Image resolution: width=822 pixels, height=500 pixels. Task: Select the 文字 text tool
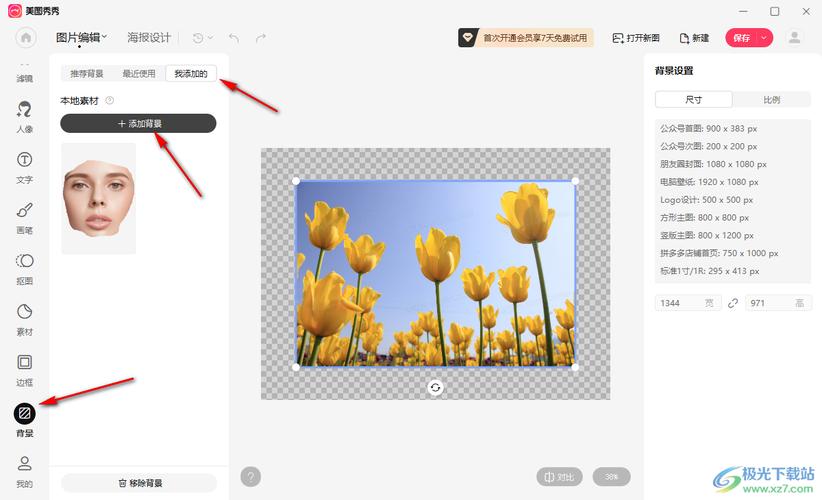[25, 167]
